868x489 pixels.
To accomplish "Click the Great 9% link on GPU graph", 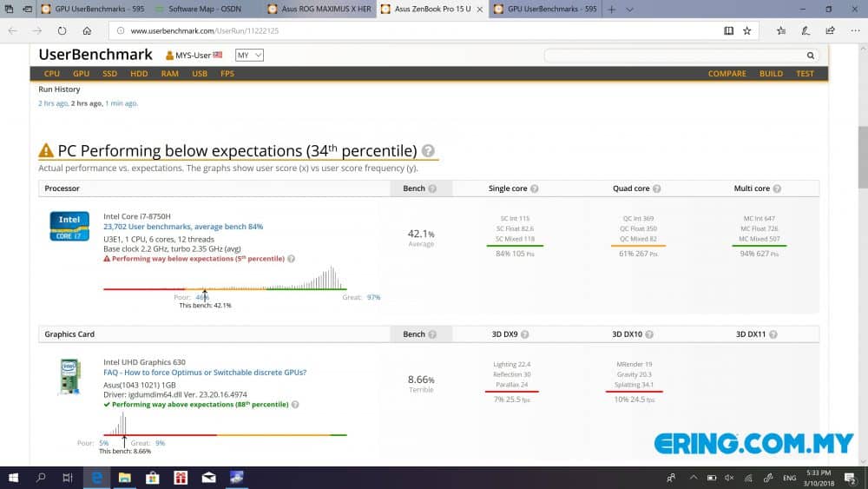I will tap(160, 443).
